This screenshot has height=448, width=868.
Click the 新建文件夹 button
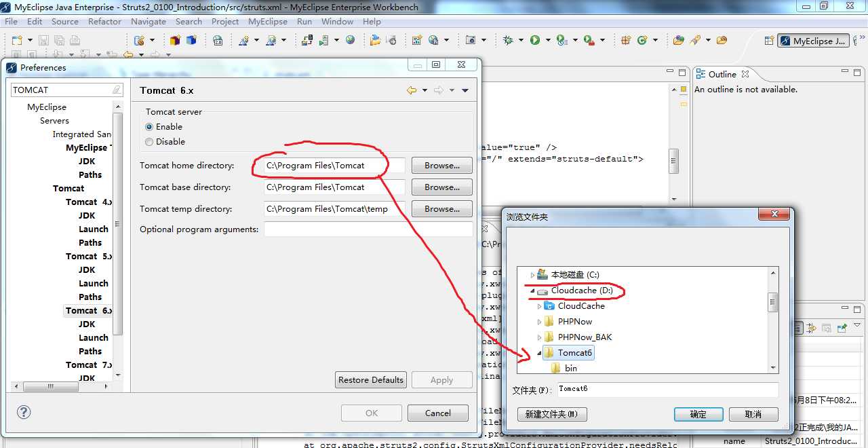(x=553, y=414)
